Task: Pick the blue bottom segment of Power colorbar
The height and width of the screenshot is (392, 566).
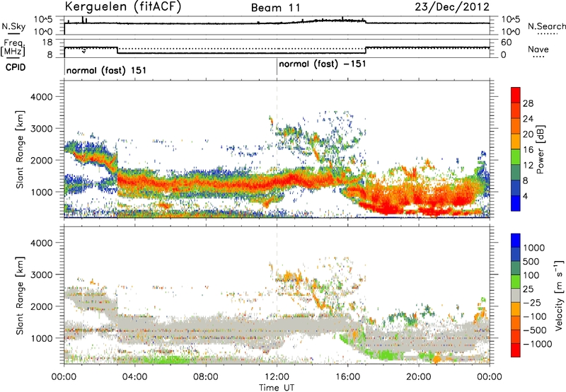Action: pos(516,203)
